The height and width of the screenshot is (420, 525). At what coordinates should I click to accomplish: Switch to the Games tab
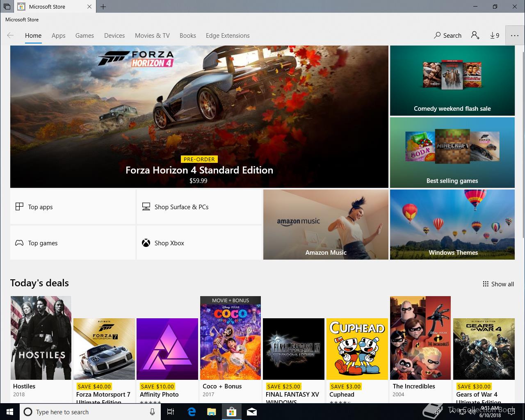click(x=84, y=36)
